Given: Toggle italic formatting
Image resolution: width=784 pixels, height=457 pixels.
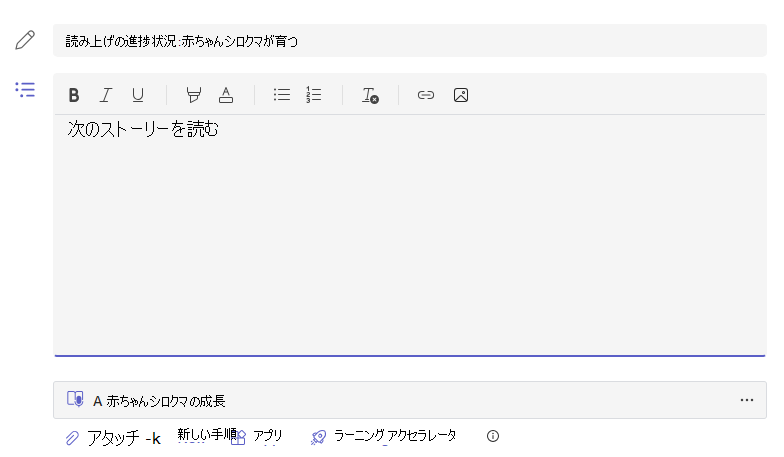Looking at the screenshot, I should (x=106, y=95).
